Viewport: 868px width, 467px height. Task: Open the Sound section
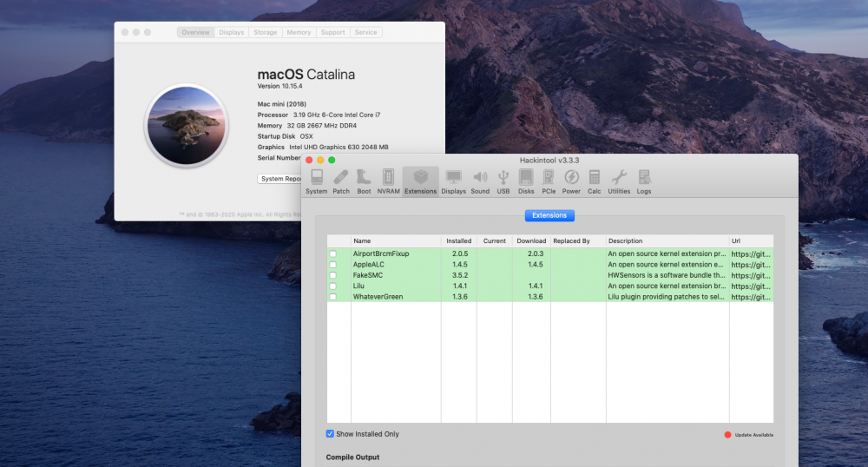coord(480,181)
